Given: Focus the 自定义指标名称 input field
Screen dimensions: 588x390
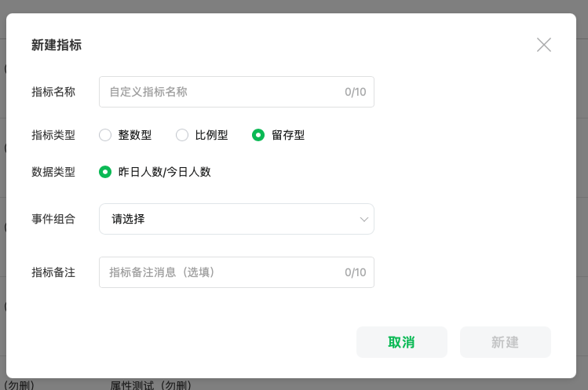Looking at the screenshot, I should (x=236, y=92).
